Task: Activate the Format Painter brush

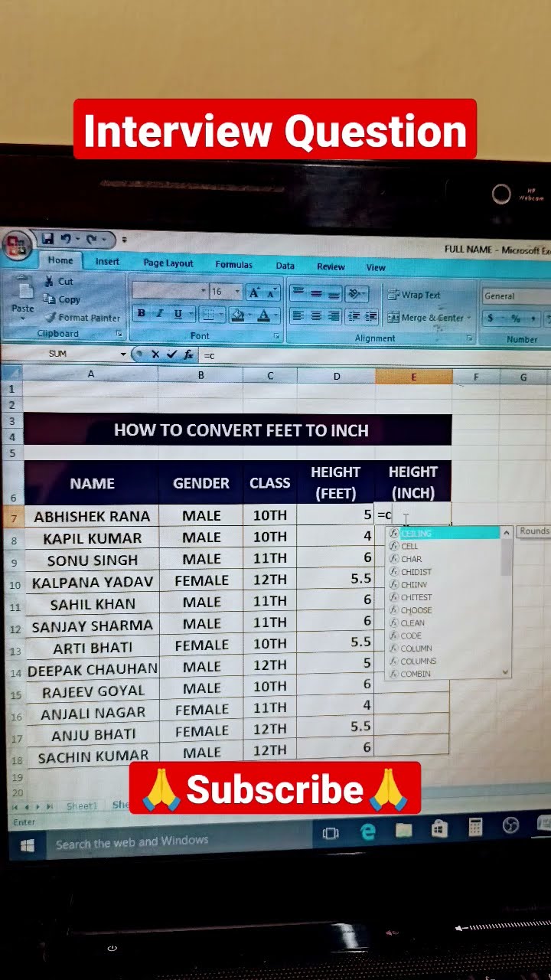Action: click(51, 317)
